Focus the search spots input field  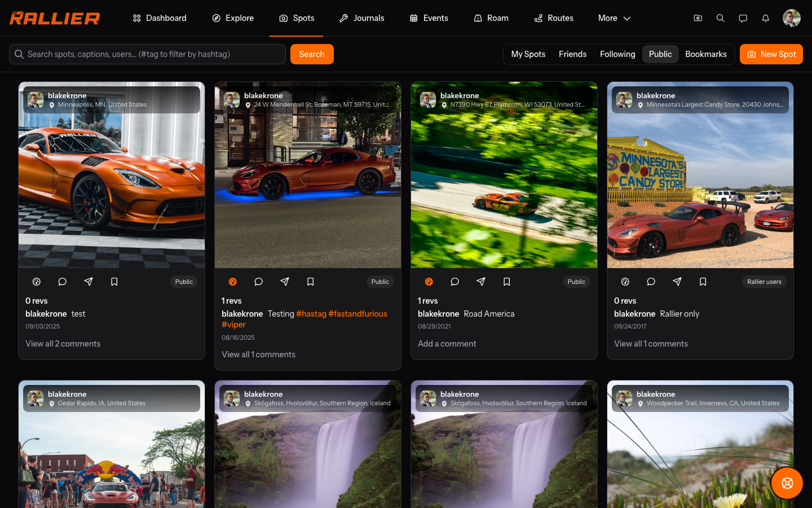coord(147,54)
